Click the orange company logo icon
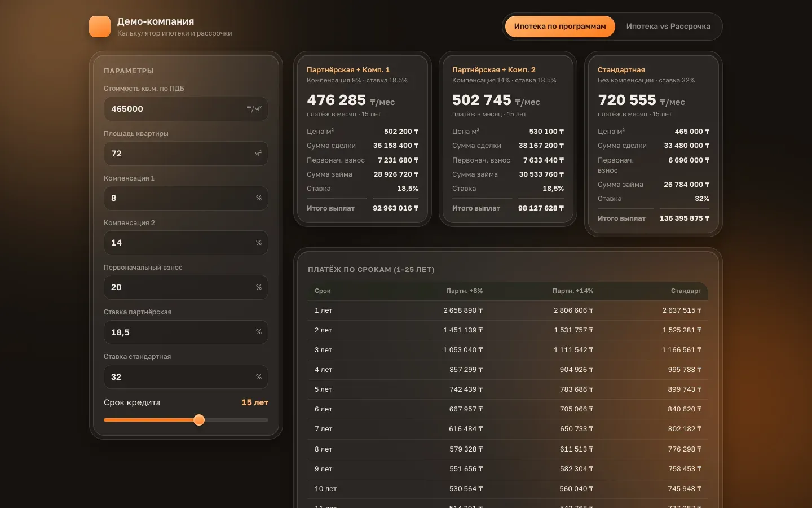 pos(100,27)
